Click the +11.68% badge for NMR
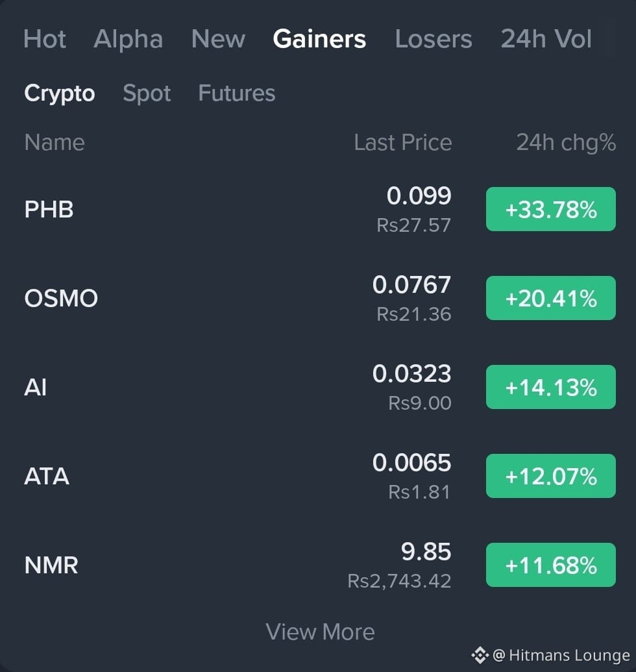 pos(551,565)
